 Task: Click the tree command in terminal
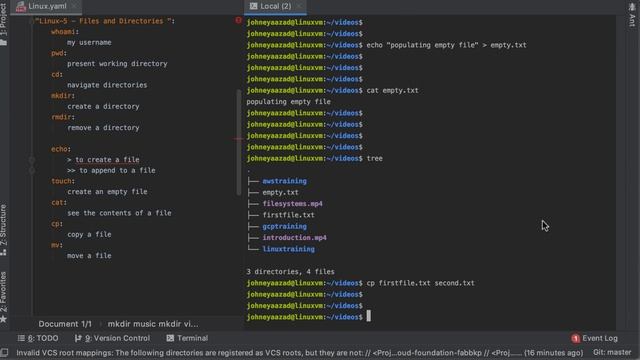tap(375, 158)
